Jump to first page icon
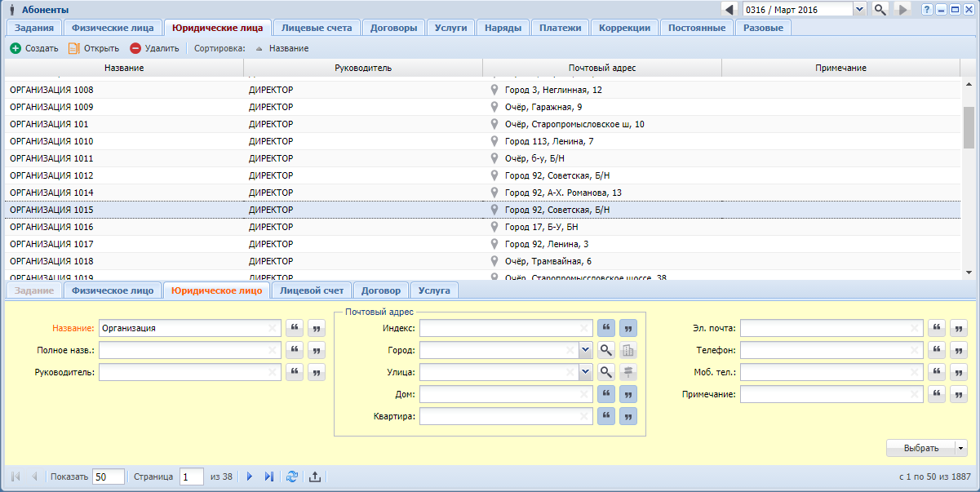Viewport: 980px width, 492px height. [16, 476]
